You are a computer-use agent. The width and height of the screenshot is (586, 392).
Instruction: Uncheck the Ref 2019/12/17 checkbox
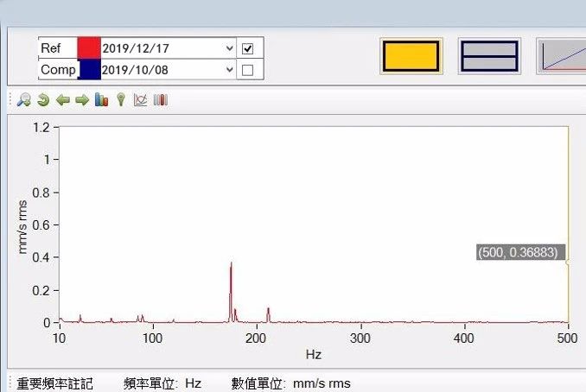(x=248, y=48)
